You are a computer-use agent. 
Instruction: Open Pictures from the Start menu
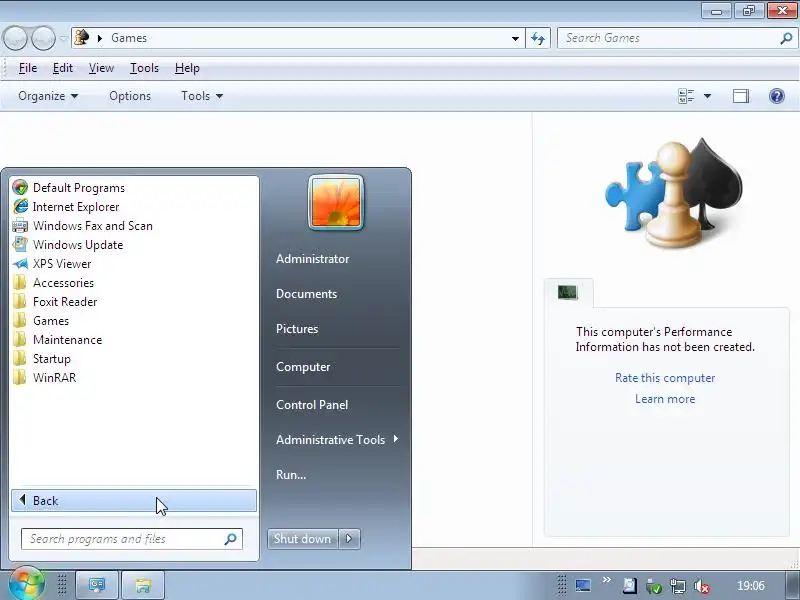click(297, 329)
